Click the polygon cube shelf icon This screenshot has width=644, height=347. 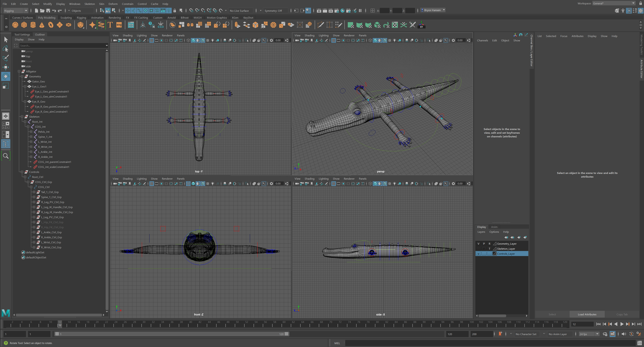click(x=24, y=25)
